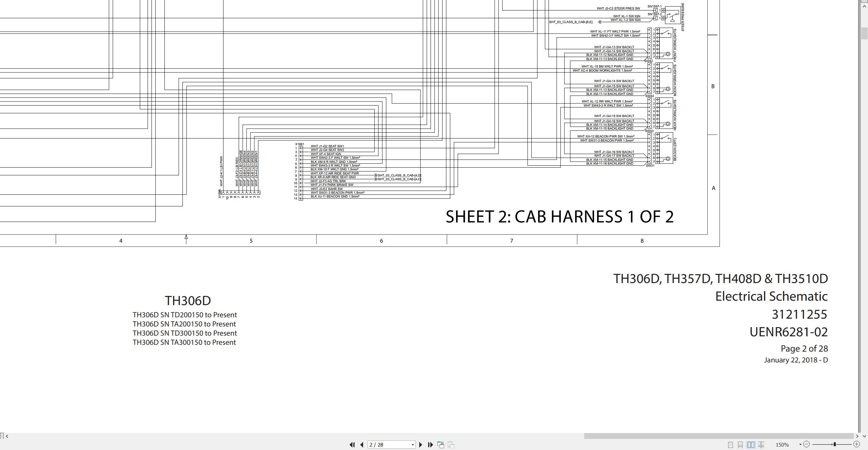
Task: Go to the previous page
Action: 362,445
